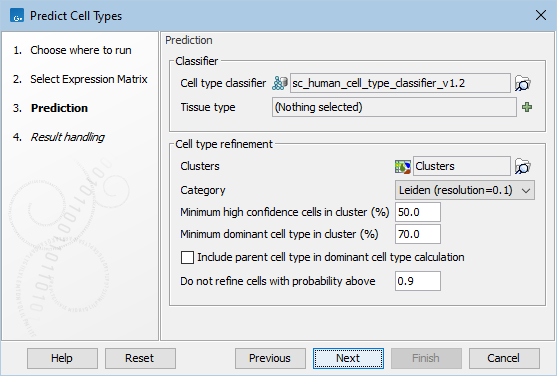Go back with Previous button
Viewport: 557px width, 376px height.
coord(270,358)
